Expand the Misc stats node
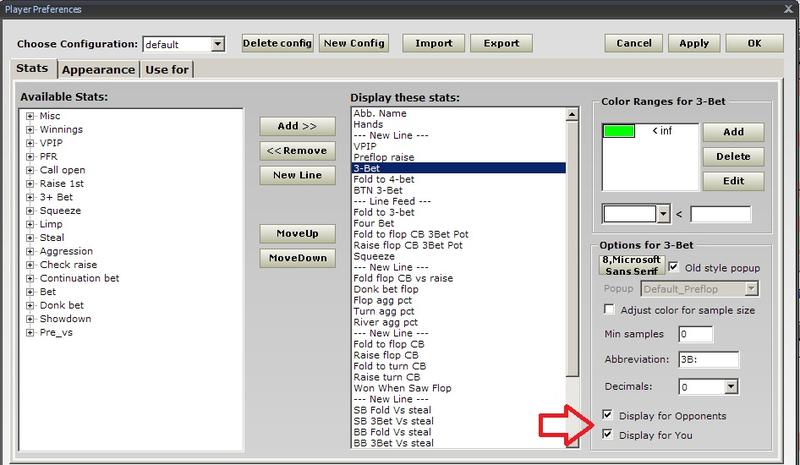This screenshot has width=800, height=465. pos(30,116)
